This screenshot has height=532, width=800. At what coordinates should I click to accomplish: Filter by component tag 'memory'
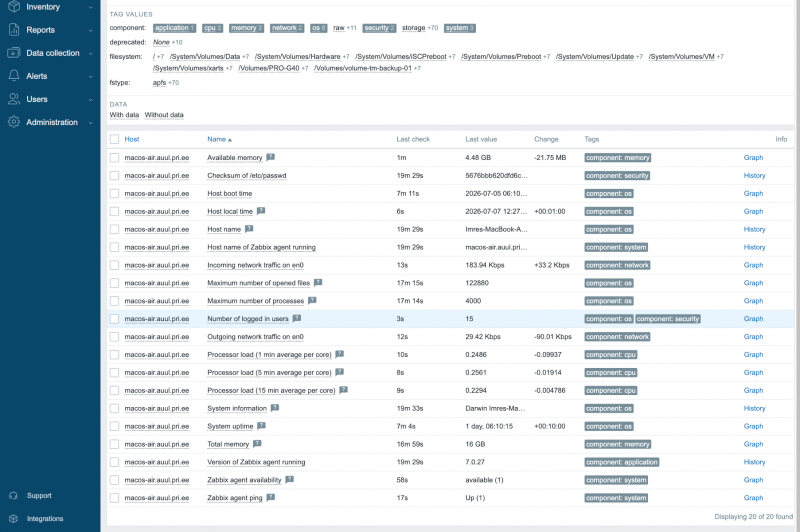tap(246, 28)
